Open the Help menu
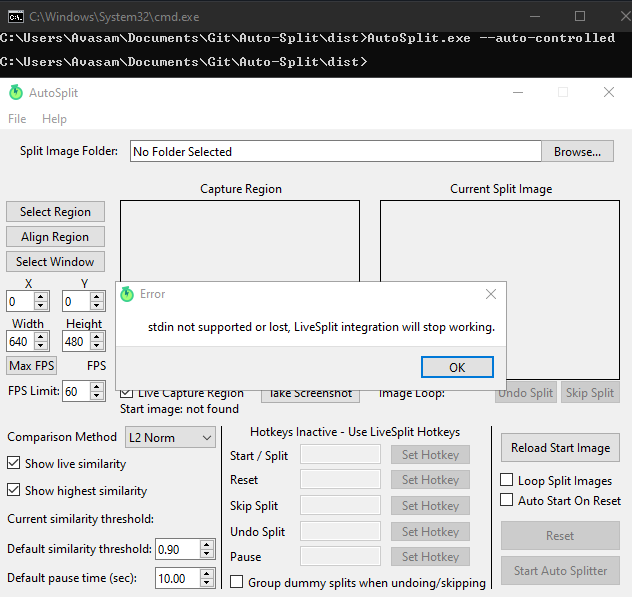632x597 pixels. 54,119
